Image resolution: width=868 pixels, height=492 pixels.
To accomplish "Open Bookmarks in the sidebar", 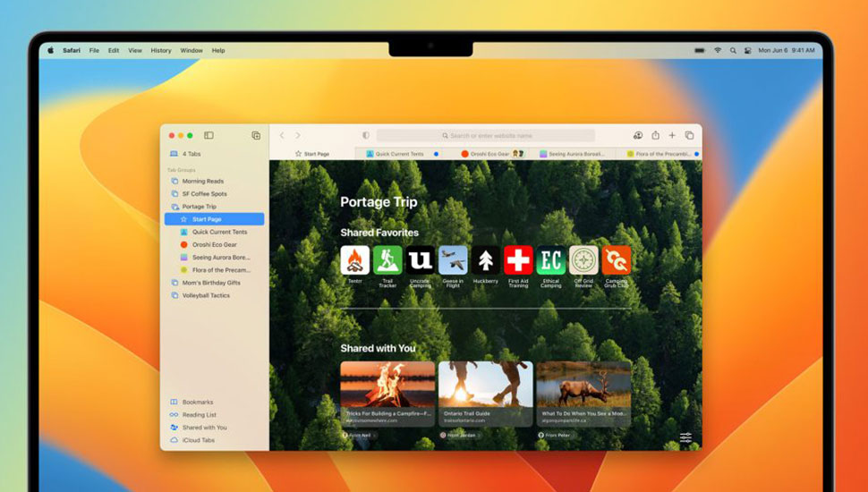I will 214,402.
